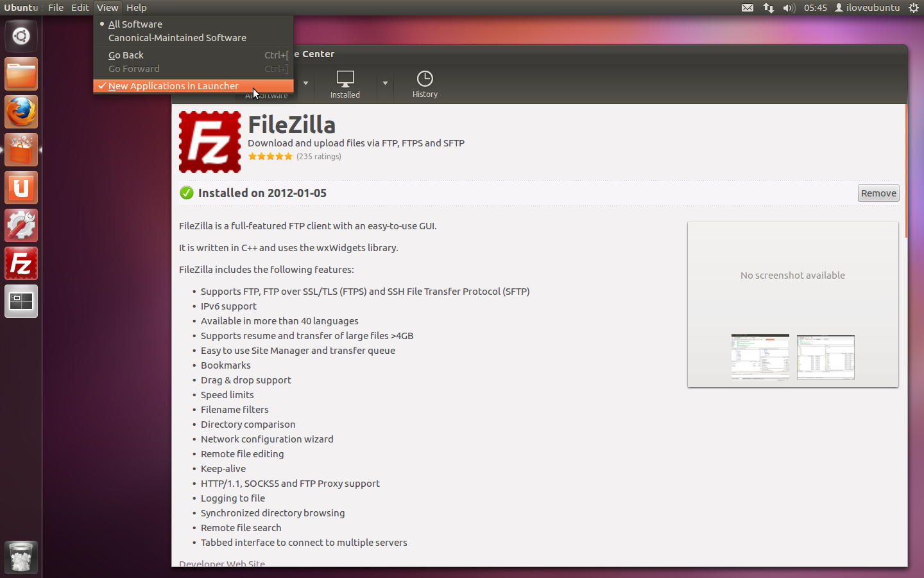Click the FileZilla application logo
This screenshot has width=924, height=578.
pyautogui.click(x=210, y=142)
